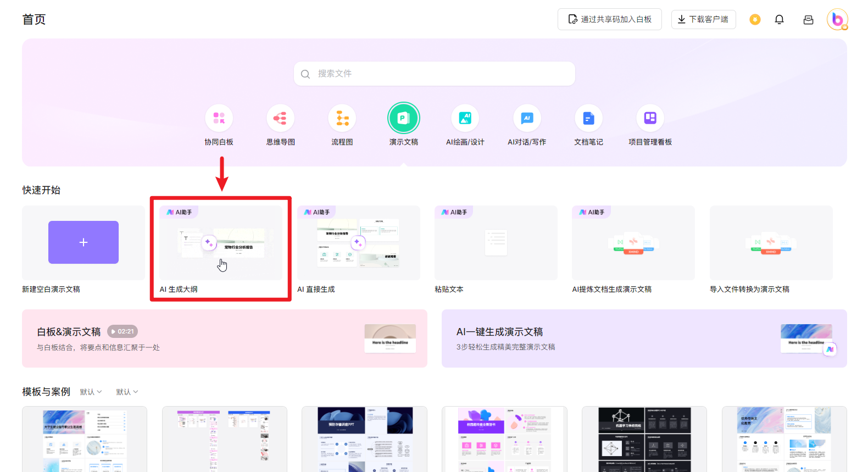The height and width of the screenshot is (472, 868).
Task: Play the 02:21 video badge
Action: (122, 331)
